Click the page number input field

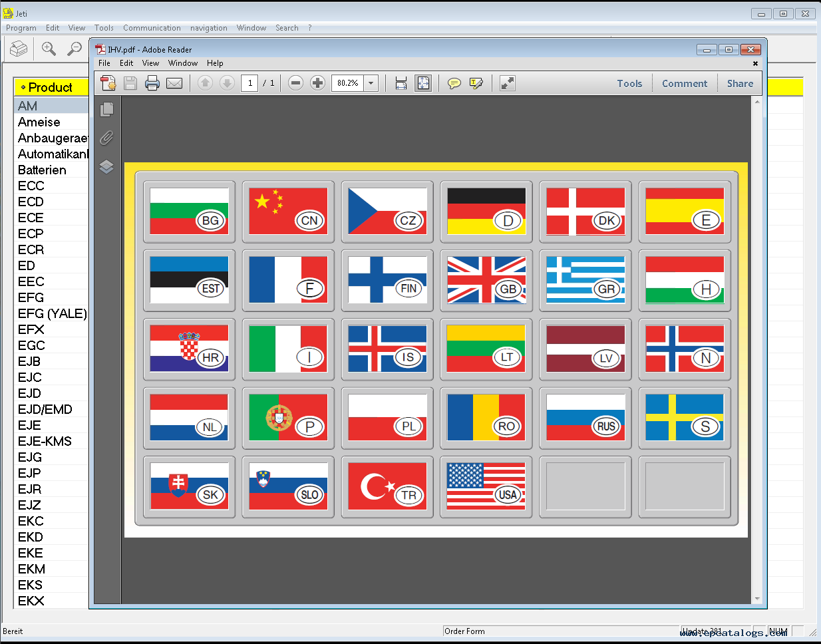pyautogui.click(x=249, y=83)
